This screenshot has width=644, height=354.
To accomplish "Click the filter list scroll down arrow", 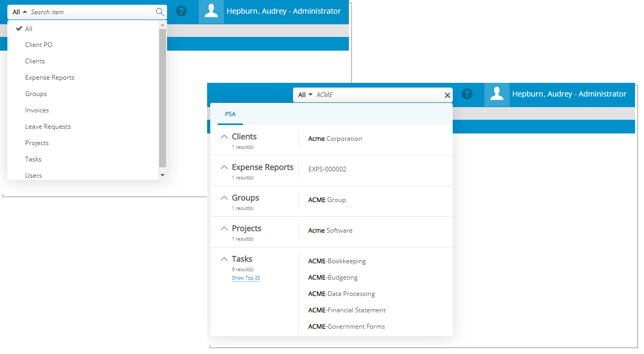I will (162, 175).
